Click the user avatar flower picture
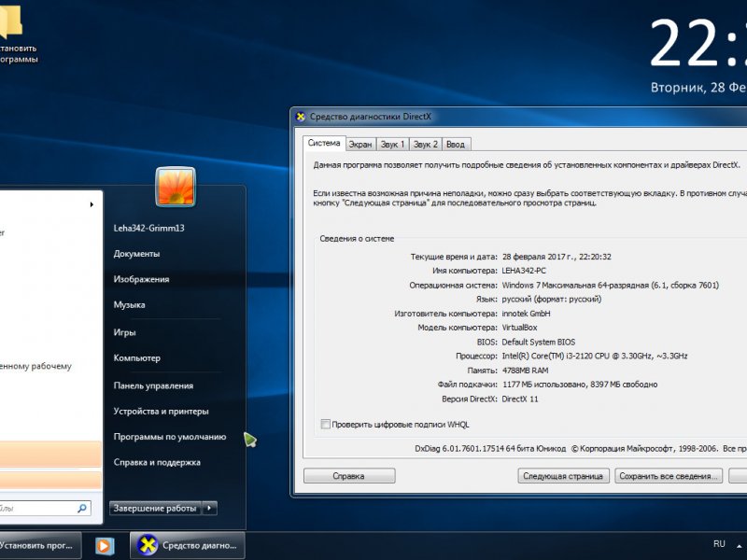 (176, 187)
